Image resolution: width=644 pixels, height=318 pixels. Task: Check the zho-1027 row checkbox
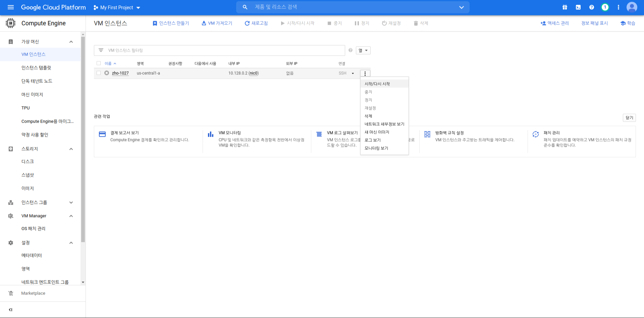99,73
